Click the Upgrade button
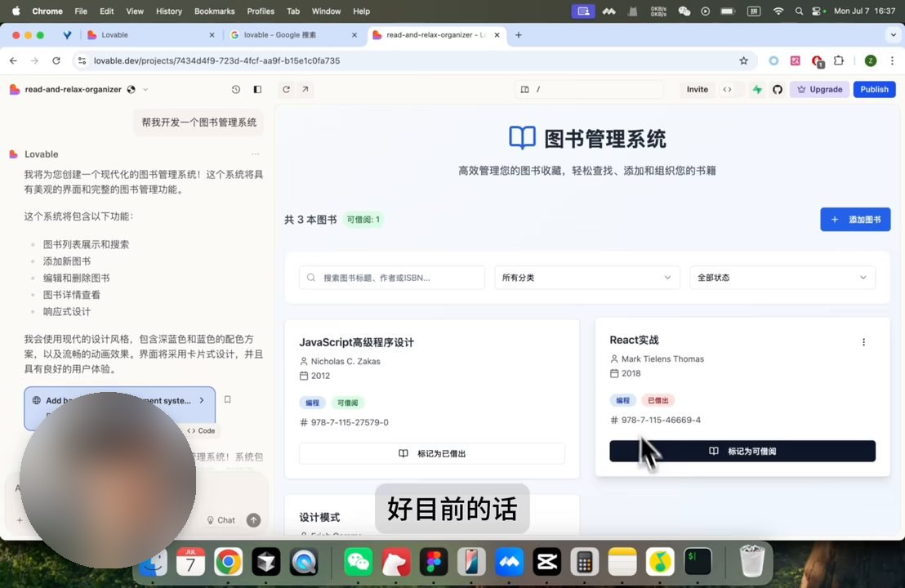Viewport: 905px width, 588px height. pos(819,90)
